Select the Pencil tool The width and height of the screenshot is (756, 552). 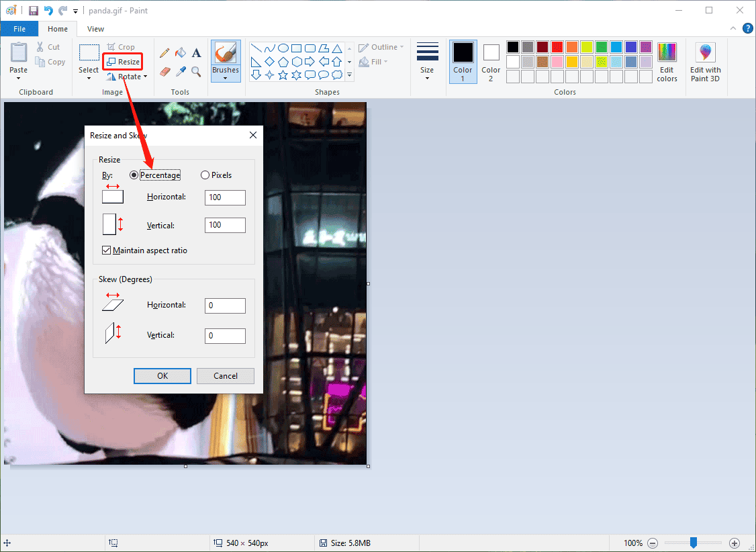[x=164, y=53]
